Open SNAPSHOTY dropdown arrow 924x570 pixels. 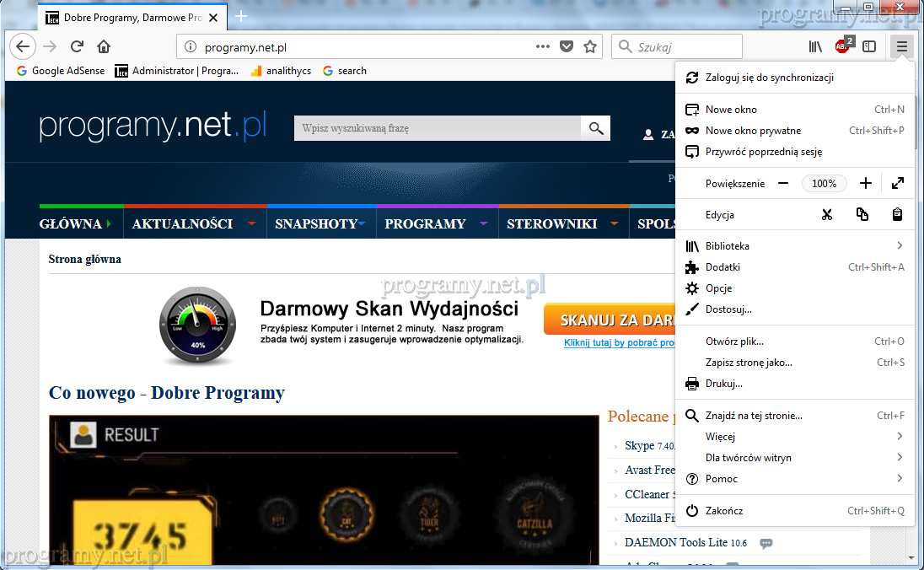point(362,223)
